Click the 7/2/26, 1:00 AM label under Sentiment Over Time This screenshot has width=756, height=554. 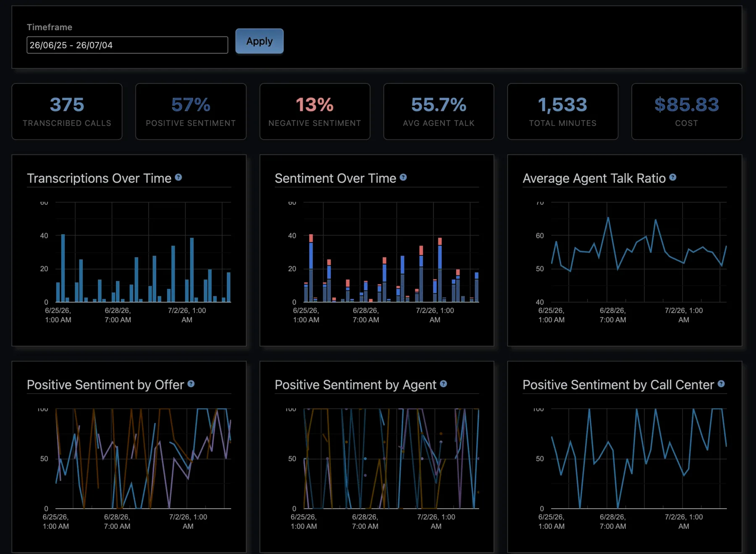[435, 315]
